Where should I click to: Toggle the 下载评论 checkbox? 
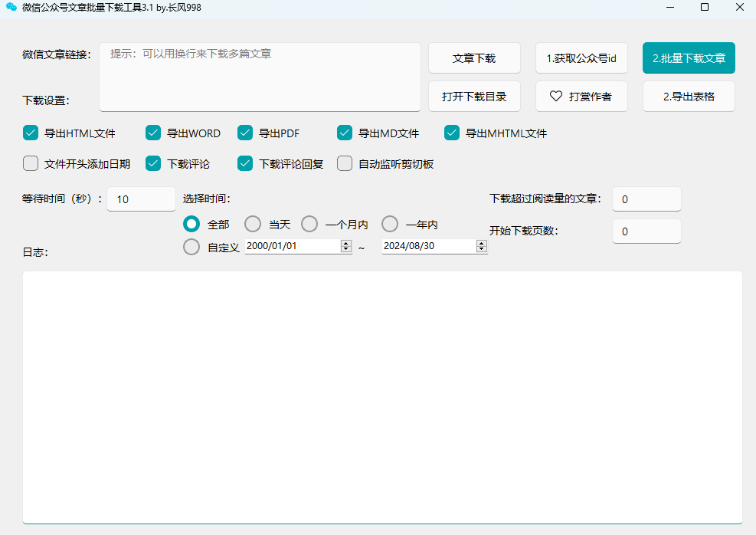pyautogui.click(x=153, y=163)
